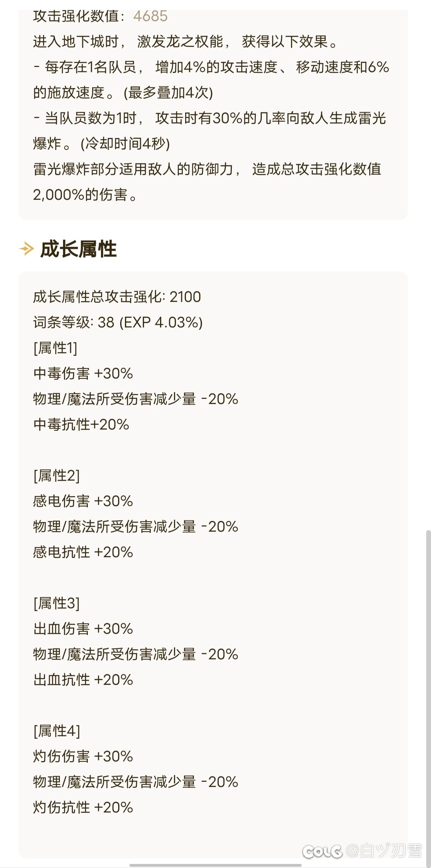
Task: Click 成长属性总攻击强化: 2100 text
Action: tap(117, 297)
